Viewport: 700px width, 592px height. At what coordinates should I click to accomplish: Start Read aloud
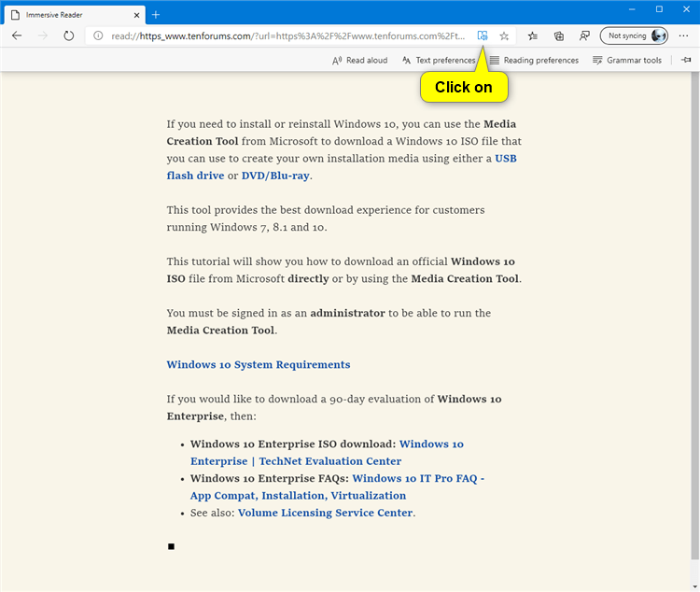[x=360, y=61]
